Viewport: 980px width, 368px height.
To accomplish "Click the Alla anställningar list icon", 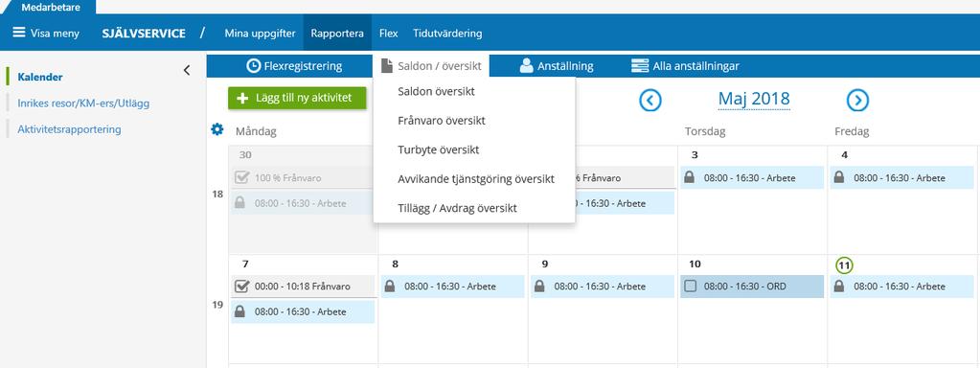I will pyautogui.click(x=639, y=65).
